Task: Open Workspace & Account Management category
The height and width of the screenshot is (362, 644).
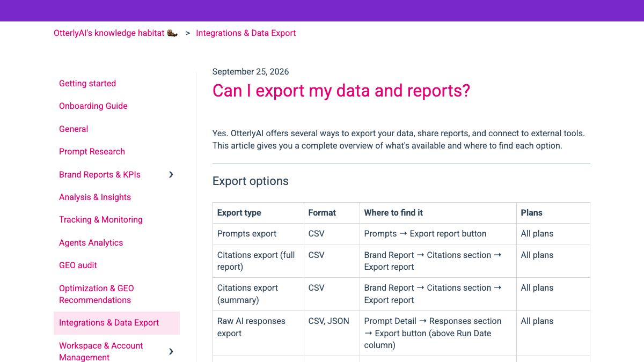Action: (x=101, y=351)
